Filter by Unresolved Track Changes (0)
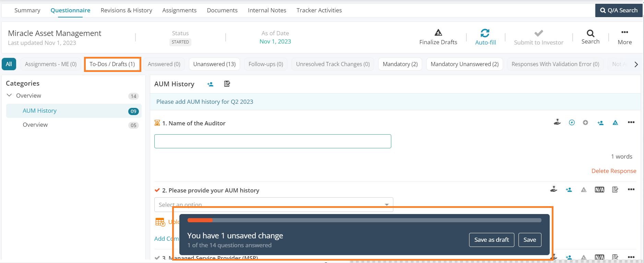Image resolution: width=644 pixels, height=263 pixels. (x=333, y=64)
